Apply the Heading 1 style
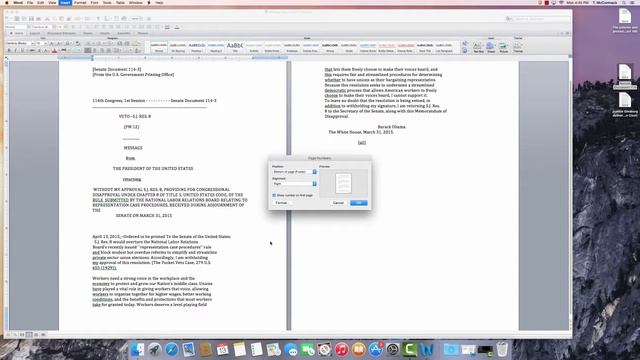 click(196, 47)
